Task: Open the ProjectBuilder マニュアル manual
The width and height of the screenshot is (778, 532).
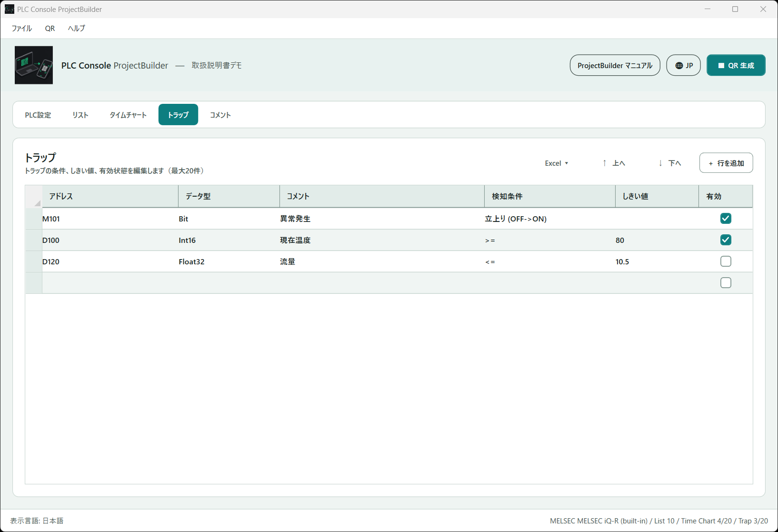Action: click(615, 65)
